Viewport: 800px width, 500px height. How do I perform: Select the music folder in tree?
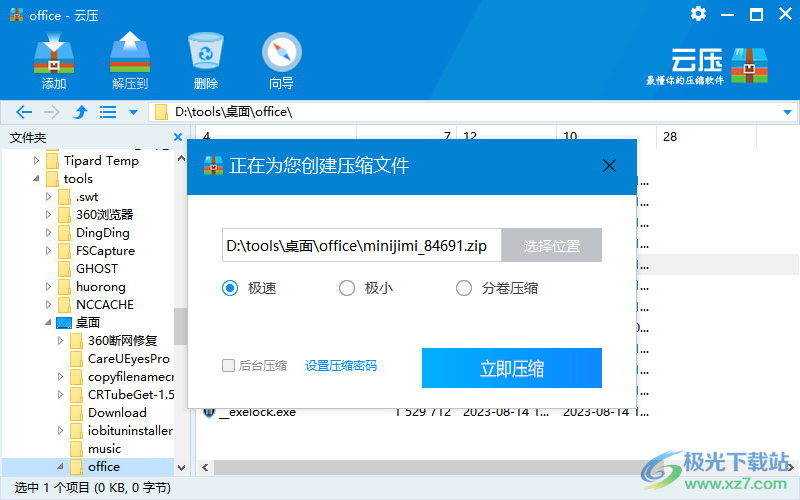(104, 448)
